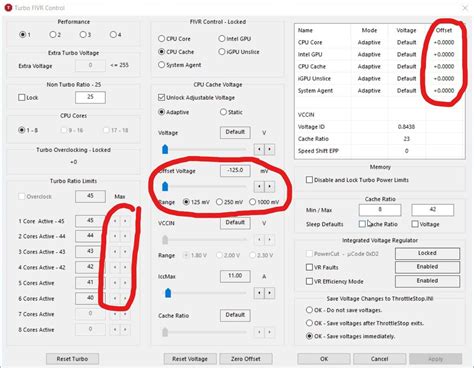Screen dimensions: 474x368
Task: Click PowerCut Locked button
Action: (427, 253)
